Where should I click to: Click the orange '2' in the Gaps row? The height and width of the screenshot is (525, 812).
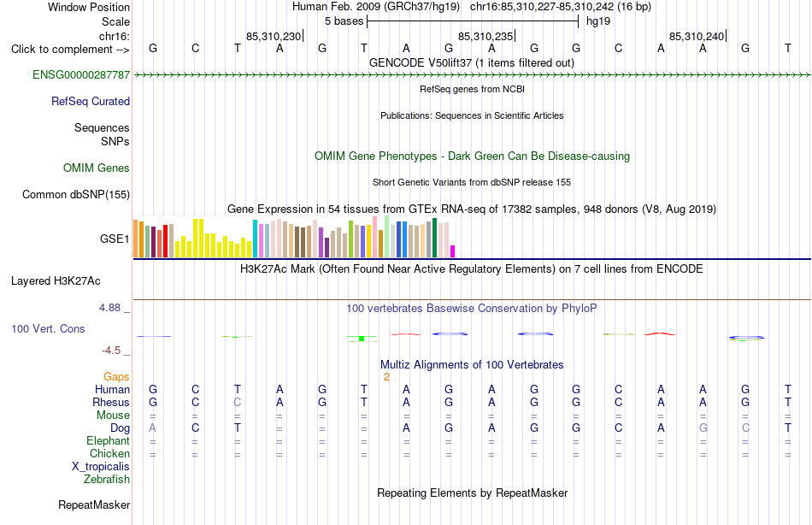coord(386,377)
